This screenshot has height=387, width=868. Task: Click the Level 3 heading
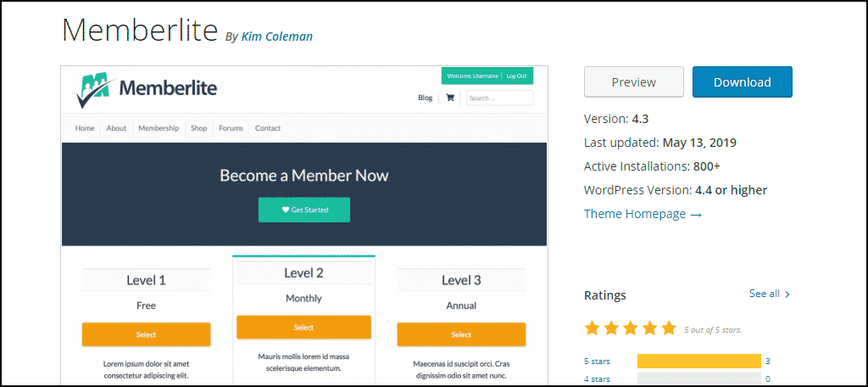pos(461,280)
